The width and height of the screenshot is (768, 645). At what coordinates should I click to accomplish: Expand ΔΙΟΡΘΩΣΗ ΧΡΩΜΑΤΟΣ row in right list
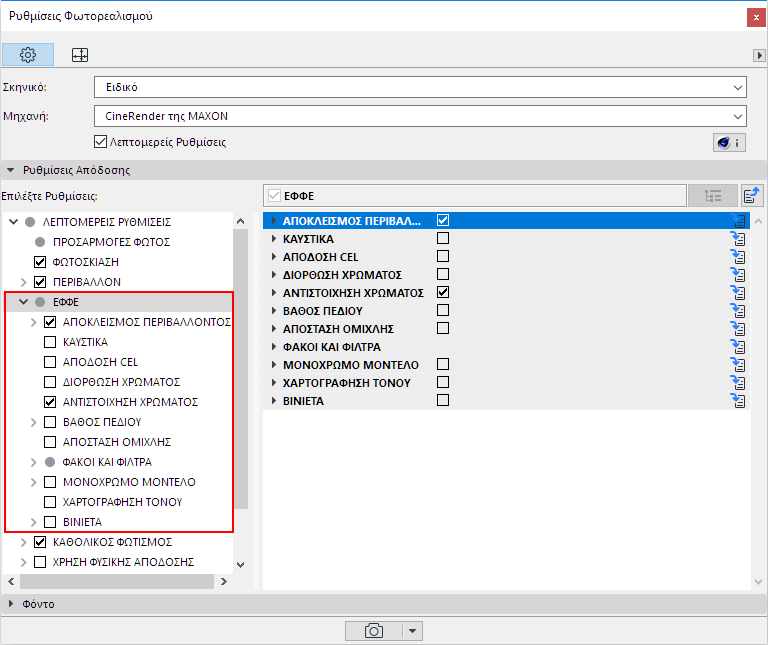click(274, 275)
